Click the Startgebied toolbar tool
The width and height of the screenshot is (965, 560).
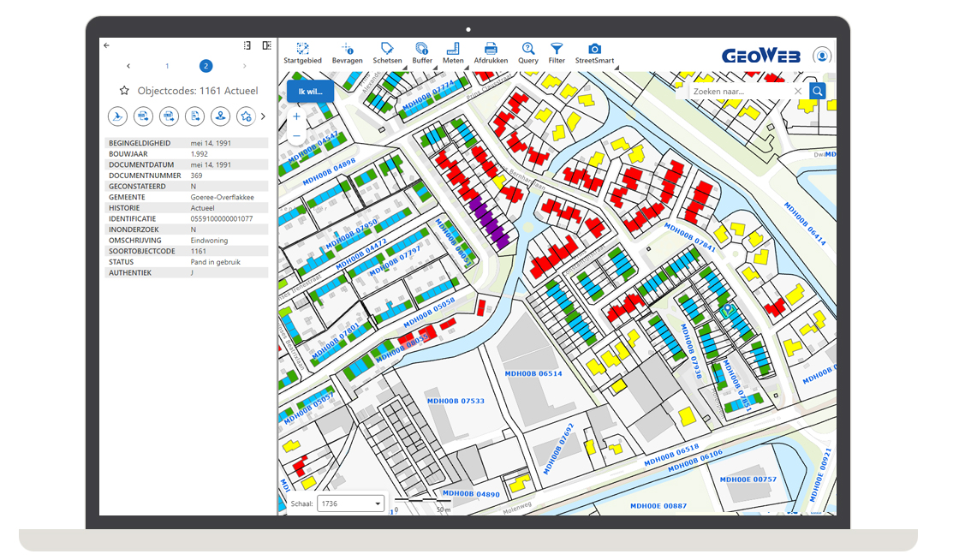[x=302, y=54]
